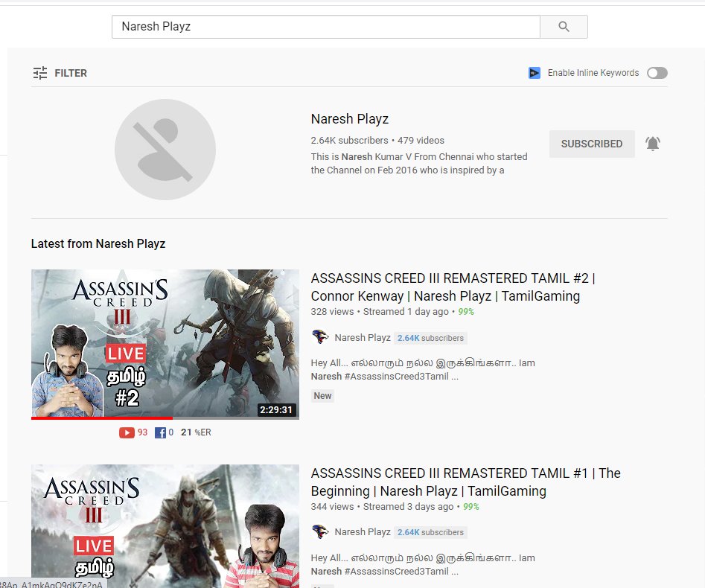Open video title ASSASSINS CREED III REMASTERED TAMIL #2
Screen dimensions: 705x588
[x=453, y=287]
